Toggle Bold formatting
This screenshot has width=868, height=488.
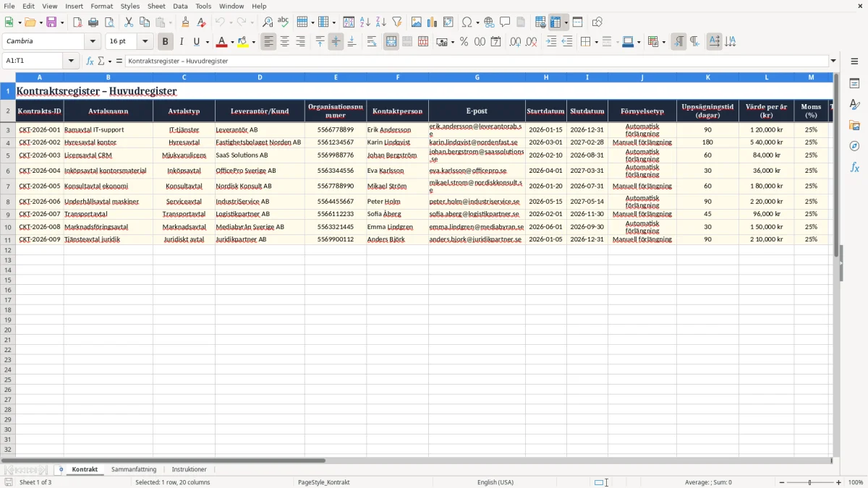click(165, 42)
